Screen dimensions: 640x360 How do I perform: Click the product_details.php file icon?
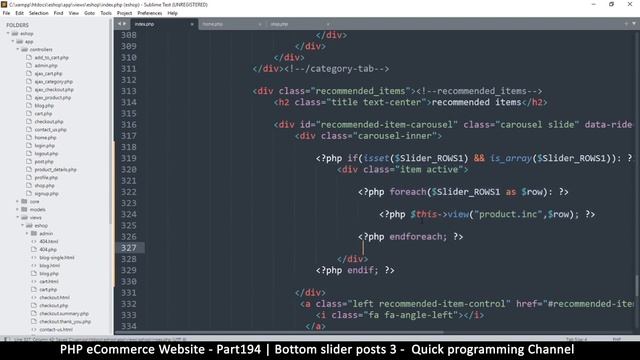click(29, 169)
